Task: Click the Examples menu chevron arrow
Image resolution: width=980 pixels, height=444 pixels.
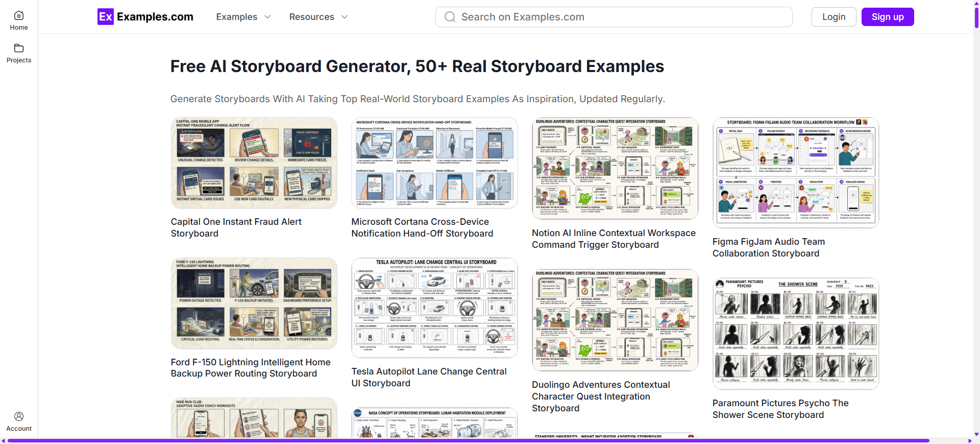Action: tap(267, 17)
